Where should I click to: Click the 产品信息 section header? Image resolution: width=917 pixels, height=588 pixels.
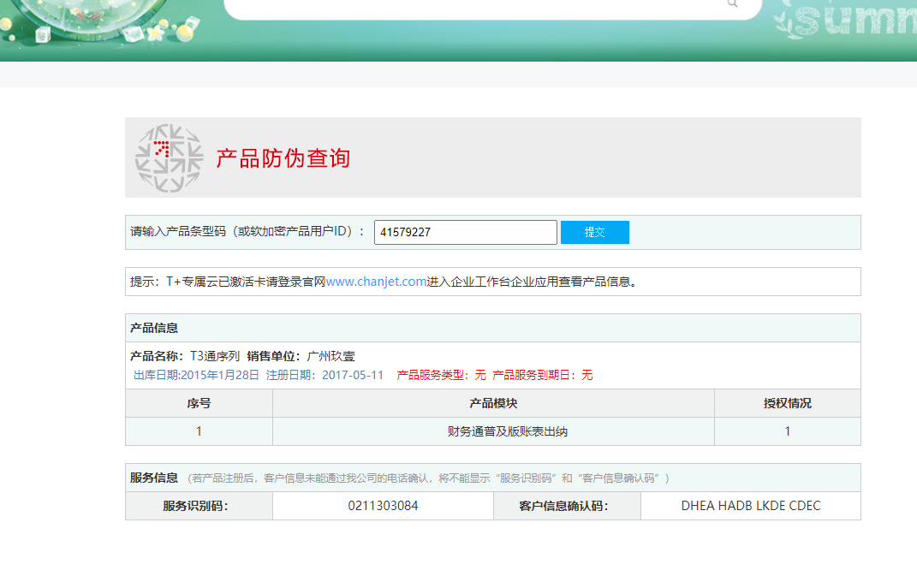coord(493,328)
